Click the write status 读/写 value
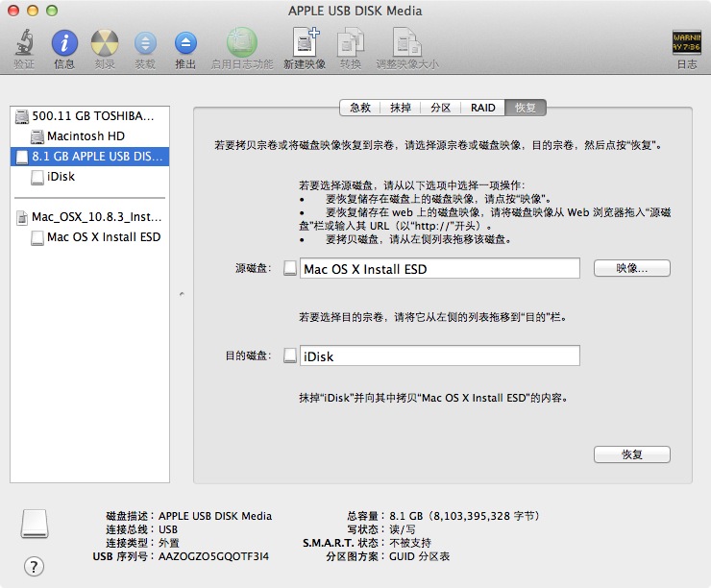Screen dimensions: 711x588 coord(403,529)
